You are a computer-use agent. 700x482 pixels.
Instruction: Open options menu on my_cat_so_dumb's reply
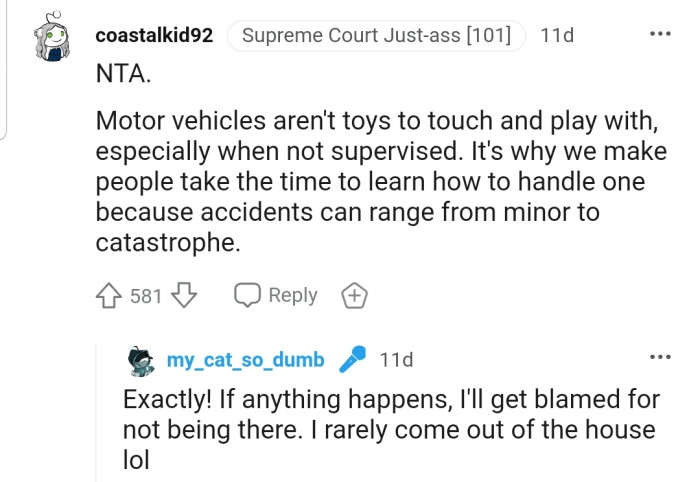(x=660, y=358)
